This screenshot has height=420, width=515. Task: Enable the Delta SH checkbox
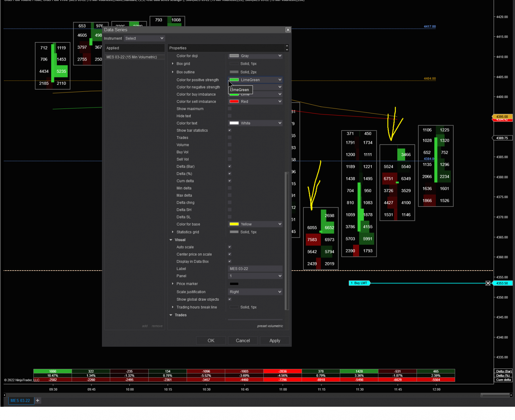pos(230,210)
